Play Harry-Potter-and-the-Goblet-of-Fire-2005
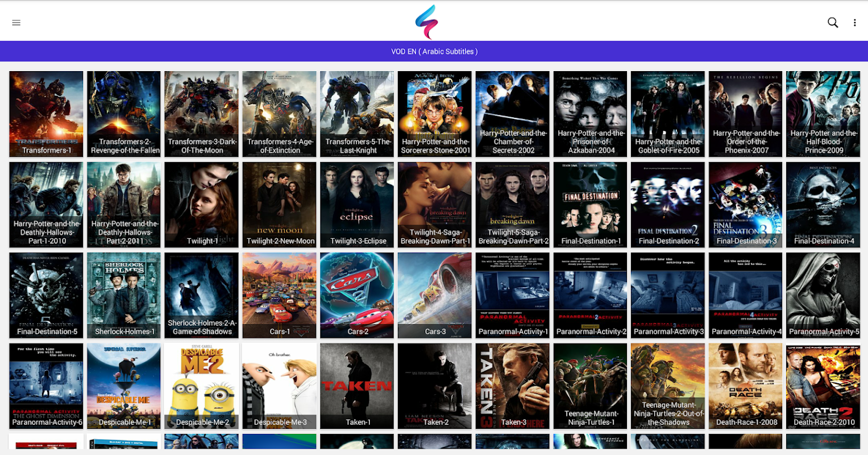 pyautogui.click(x=668, y=114)
